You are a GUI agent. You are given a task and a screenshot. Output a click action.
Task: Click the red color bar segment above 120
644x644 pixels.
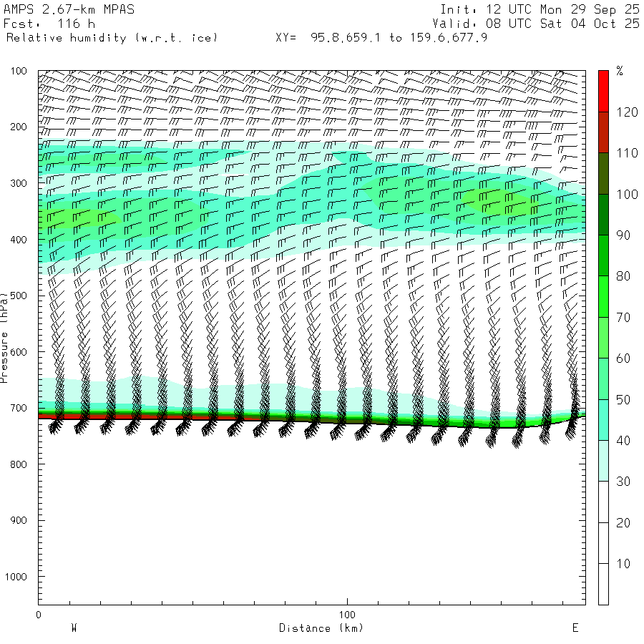[603, 91]
